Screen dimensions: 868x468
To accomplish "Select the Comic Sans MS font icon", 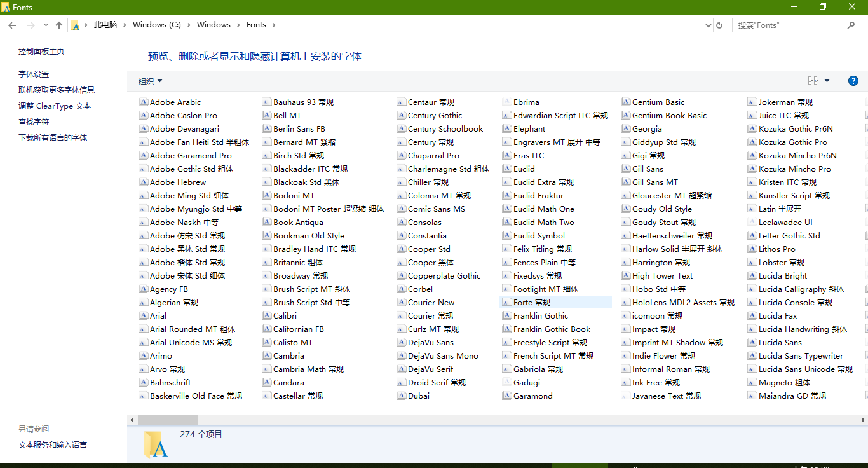I will [x=402, y=209].
